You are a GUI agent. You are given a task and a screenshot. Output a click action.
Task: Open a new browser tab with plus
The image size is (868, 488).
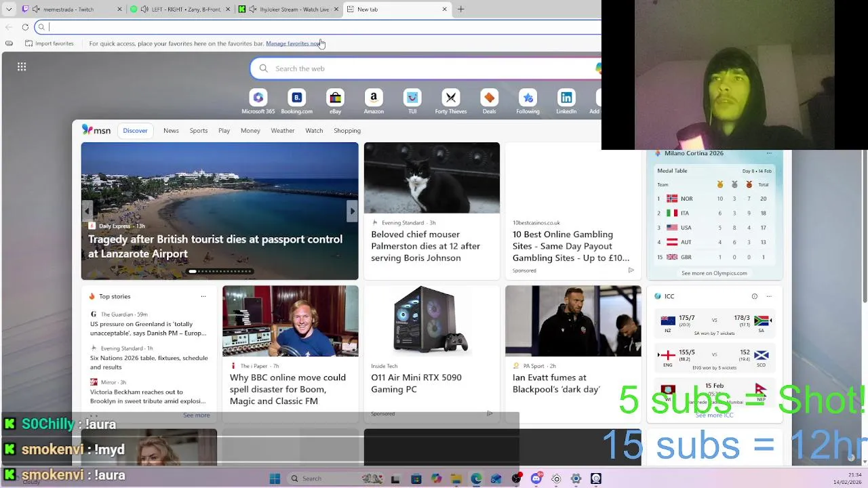point(461,9)
